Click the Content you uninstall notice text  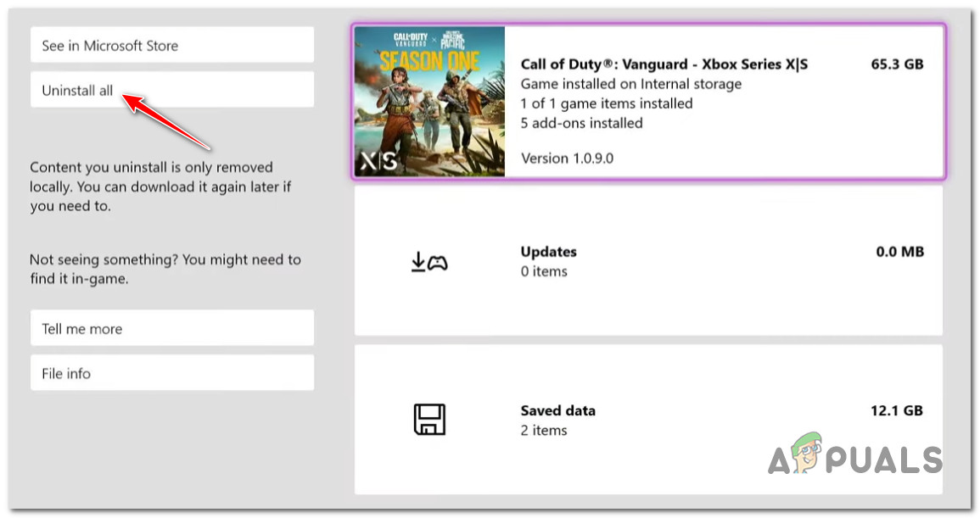(160, 187)
